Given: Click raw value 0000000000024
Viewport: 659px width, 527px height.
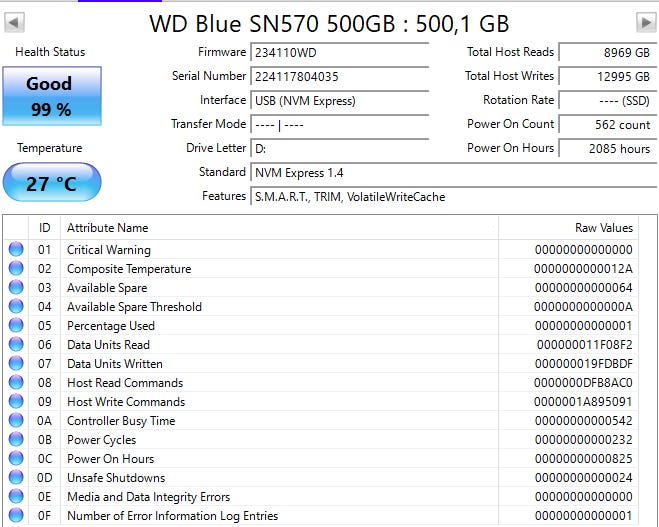Looking at the screenshot, I should 584,478.
